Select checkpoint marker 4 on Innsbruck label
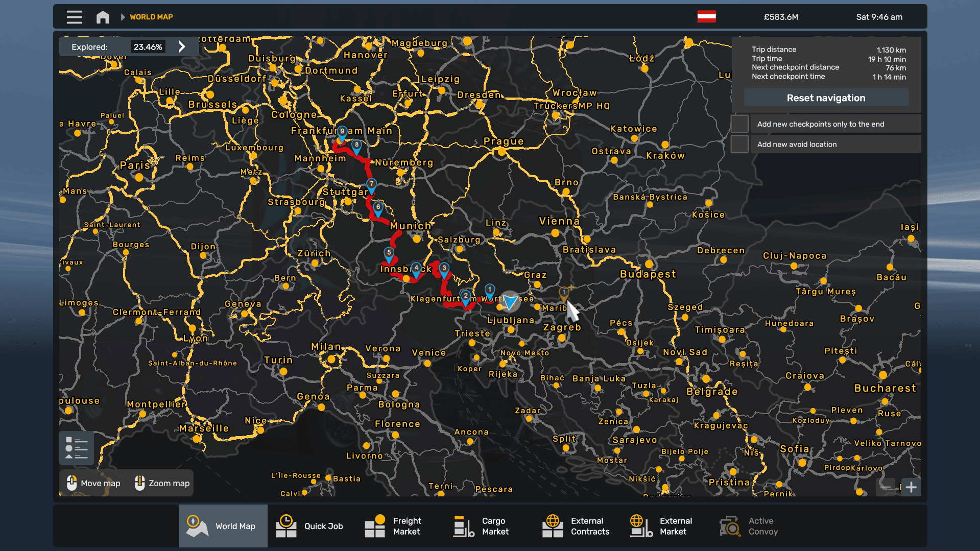Image resolution: width=980 pixels, height=551 pixels. coord(416,269)
